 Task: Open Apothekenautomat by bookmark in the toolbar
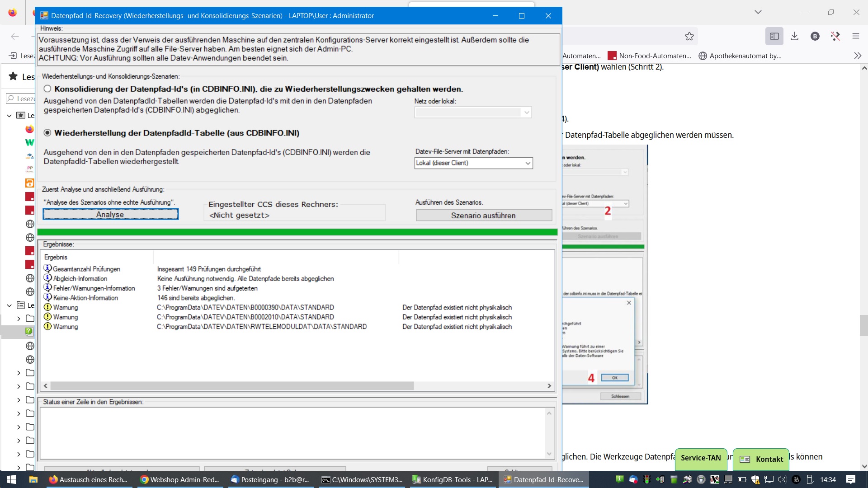click(740, 56)
